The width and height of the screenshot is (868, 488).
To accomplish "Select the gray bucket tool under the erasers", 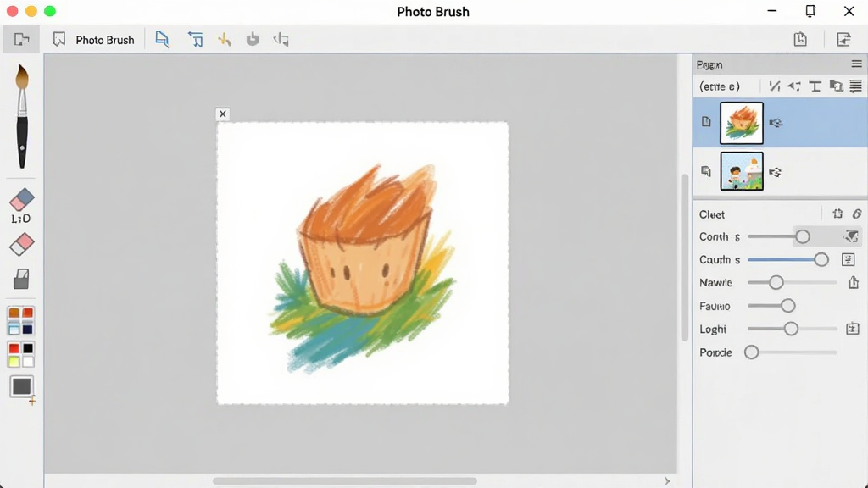I will click(21, 279).
